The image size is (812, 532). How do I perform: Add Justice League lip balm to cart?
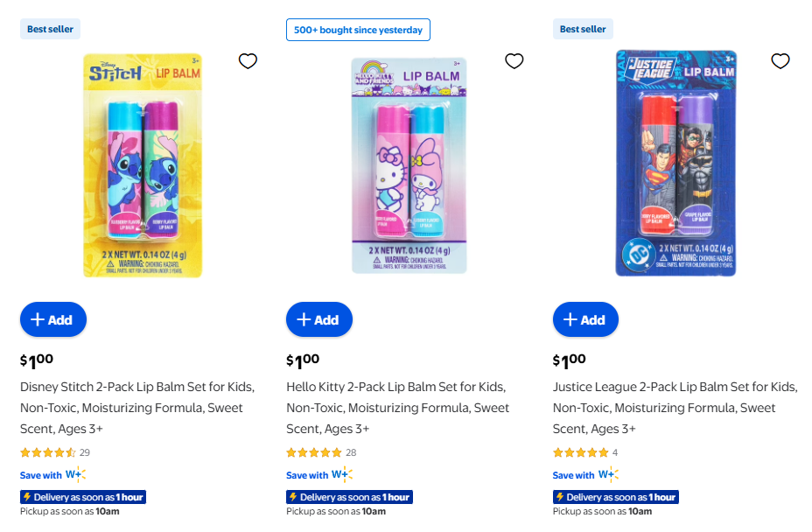585,319
